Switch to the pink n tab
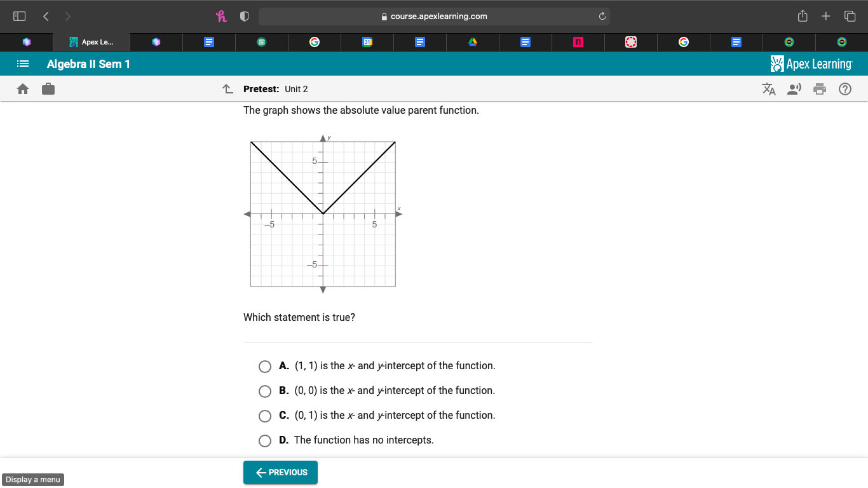Viewport: 868px width, 488px height. coord(578,42)
